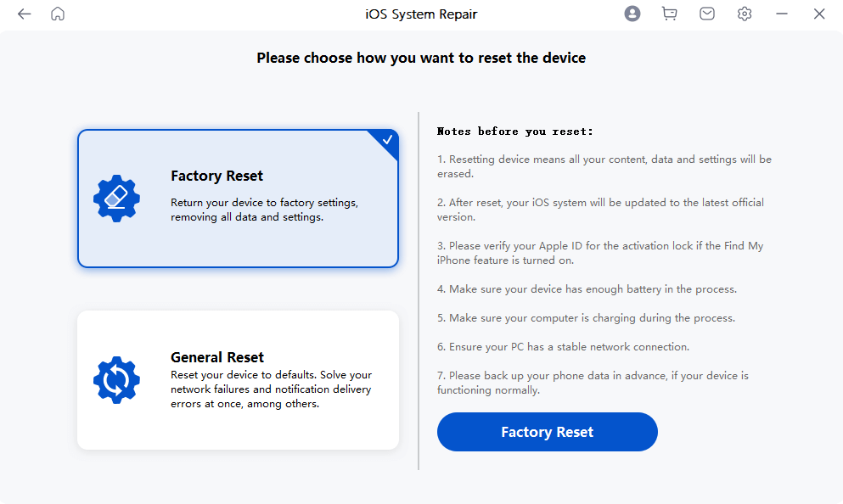Go back using the left arrow
Image resolution: width=843 pixels, height=504 pixels.
click(x=24, y=14)
